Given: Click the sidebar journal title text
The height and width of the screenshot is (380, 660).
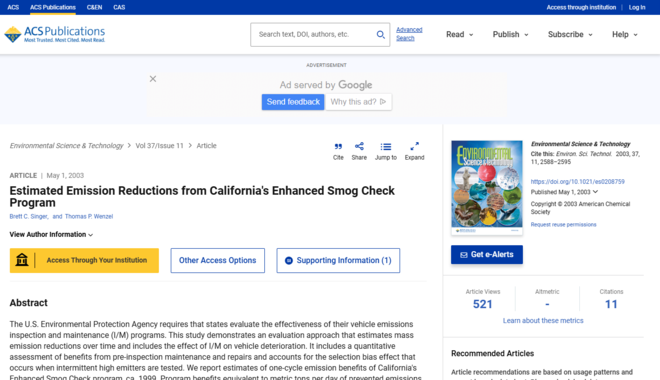Looking at the screenshot, I should [580, 144].
